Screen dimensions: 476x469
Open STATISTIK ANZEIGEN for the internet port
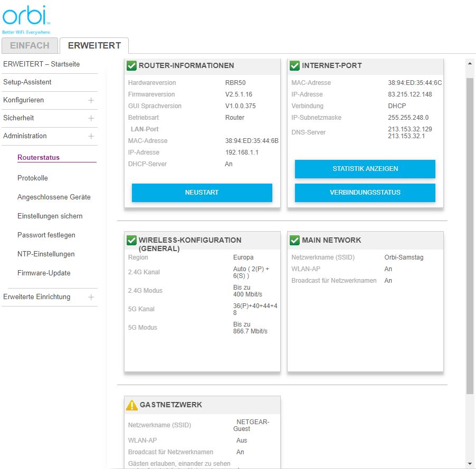[365, 169]
